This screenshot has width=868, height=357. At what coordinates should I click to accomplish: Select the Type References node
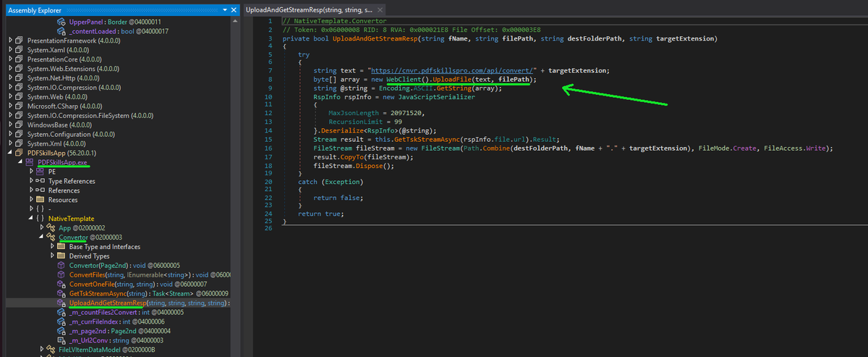click(72, 181)
